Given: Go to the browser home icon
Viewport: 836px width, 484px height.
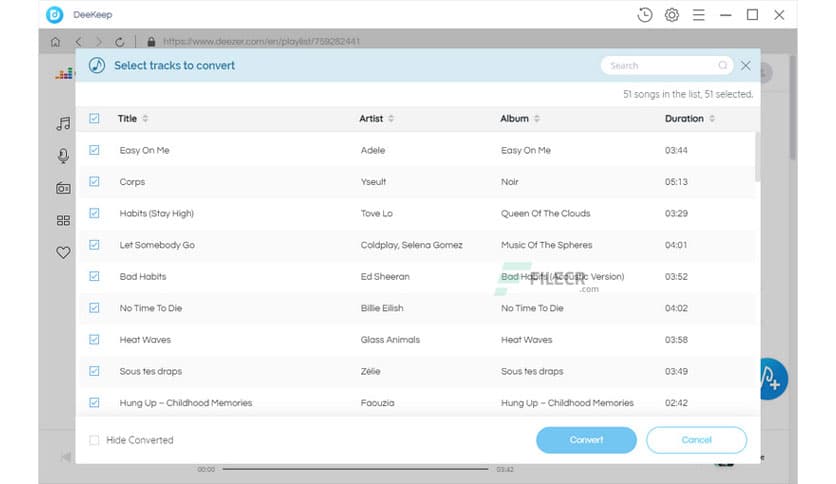Looking at the screenshot, I should [x=55, y=42].
